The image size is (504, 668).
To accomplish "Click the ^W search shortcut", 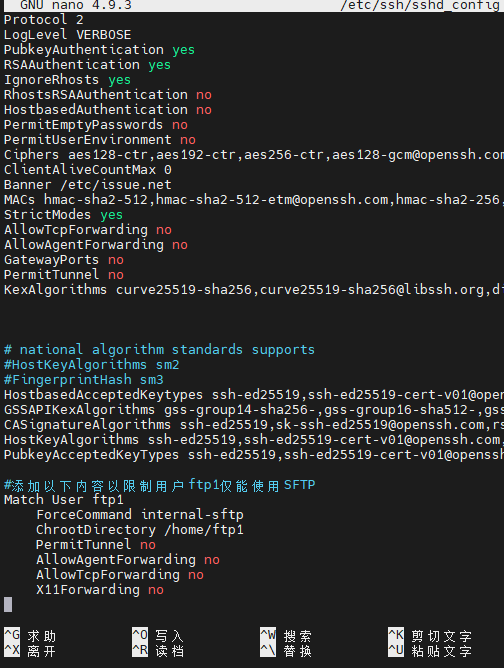I will 286,636.
